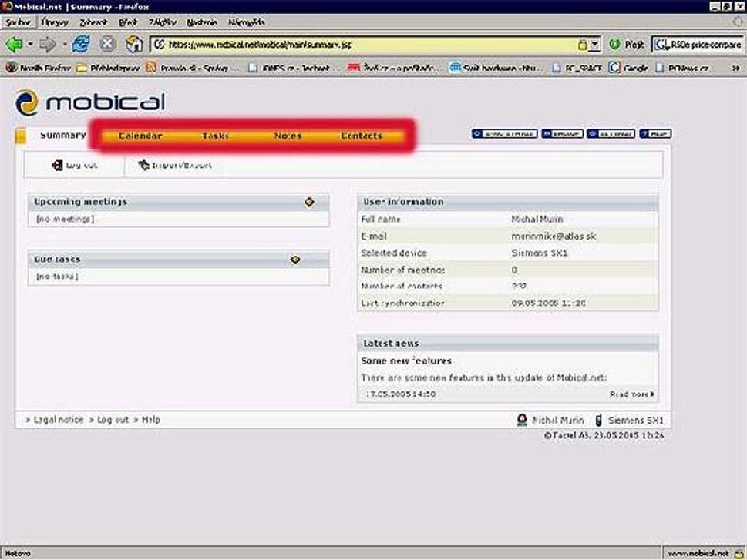
Task: Click the Přejít go button beside the address bar
Action: (x=627, y=45)
